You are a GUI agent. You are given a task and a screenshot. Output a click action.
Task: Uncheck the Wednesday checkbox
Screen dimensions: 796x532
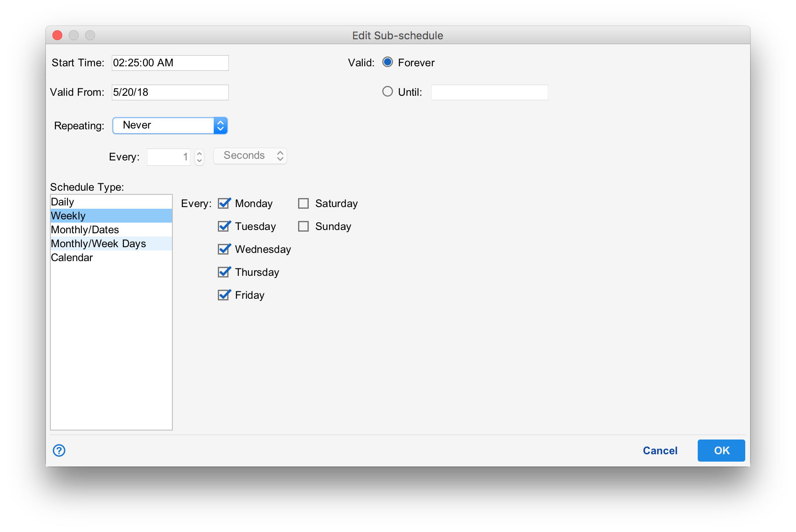pyautogui.click(x=224, y=249)
